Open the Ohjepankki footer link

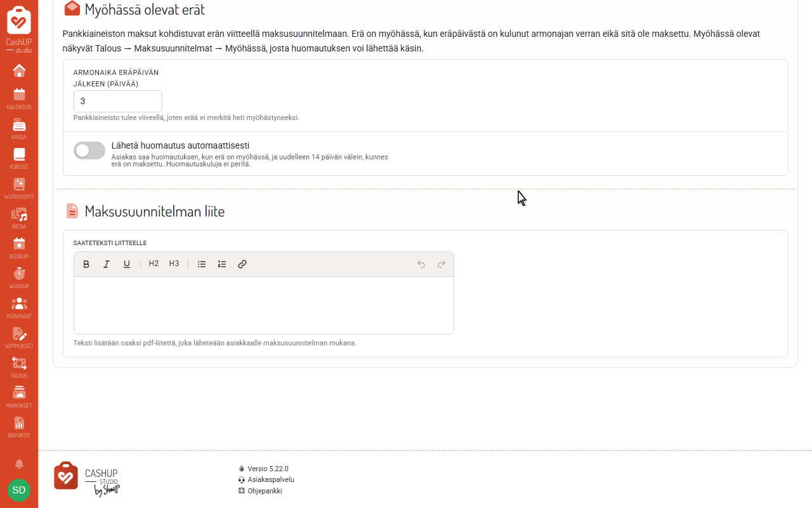265,491
